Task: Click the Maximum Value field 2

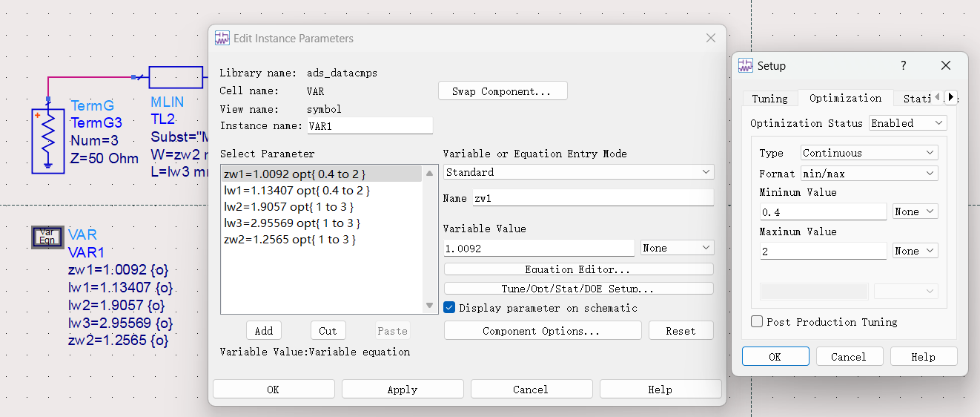Action: tap(823, 251)
